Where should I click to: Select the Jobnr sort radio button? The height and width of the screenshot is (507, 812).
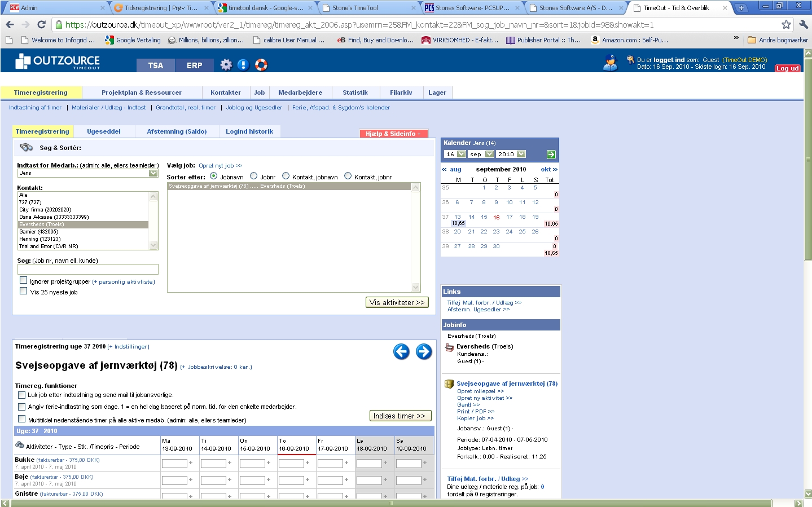[x=254, y=176]
